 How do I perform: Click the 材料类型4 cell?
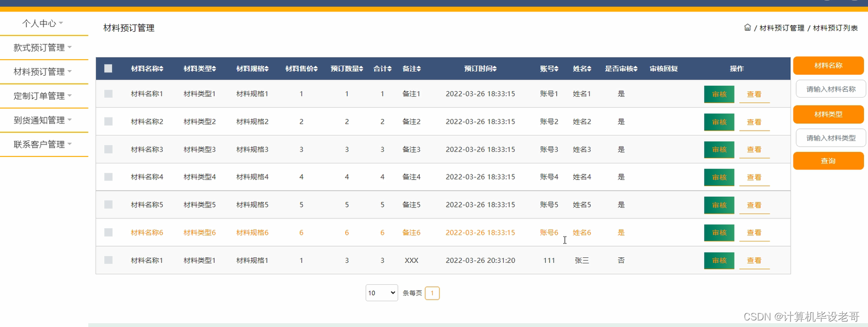pyautogui.click(x=200, y=177)
